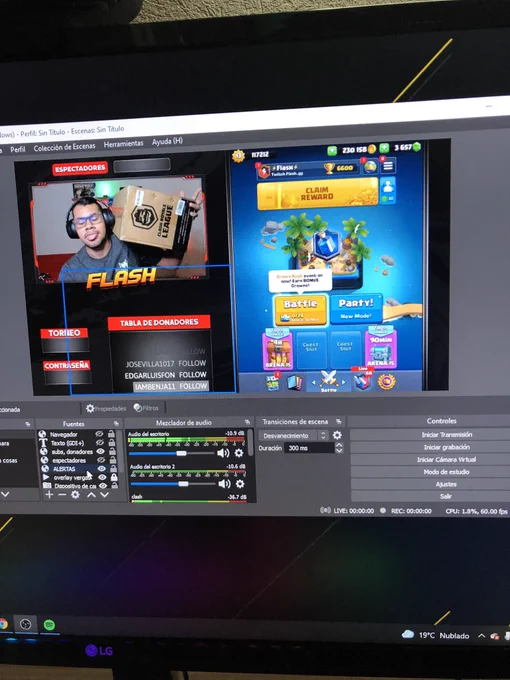Select the ALERTAS source row
The image size is (510, 680).
[x=79, y=469]
